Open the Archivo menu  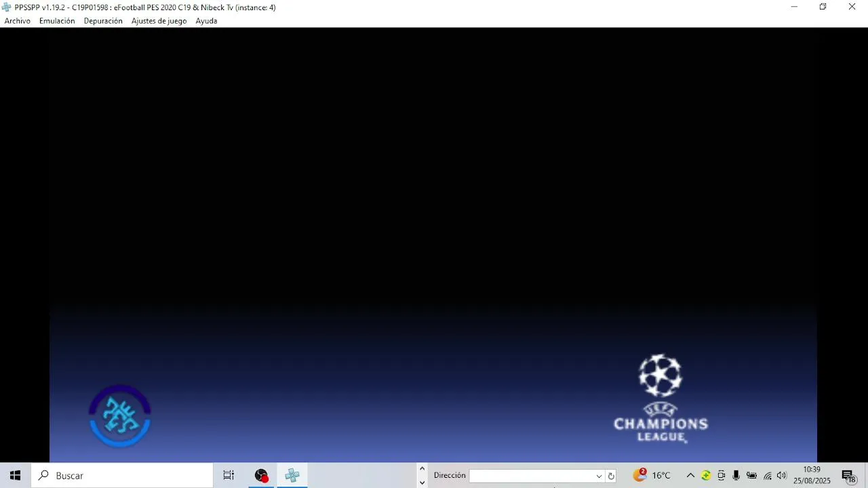click(x=18, y=21)
